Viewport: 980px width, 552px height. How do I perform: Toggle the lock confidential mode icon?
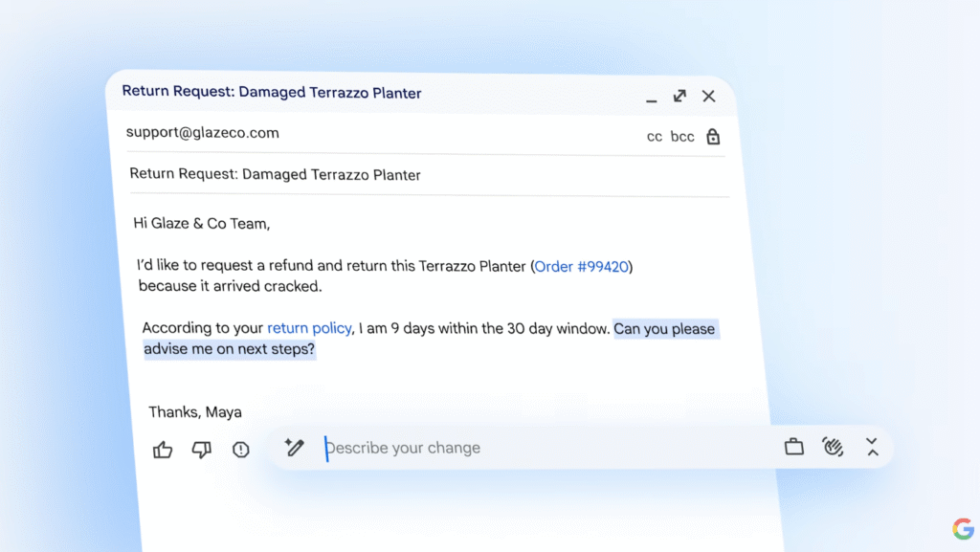click(713, 137)
